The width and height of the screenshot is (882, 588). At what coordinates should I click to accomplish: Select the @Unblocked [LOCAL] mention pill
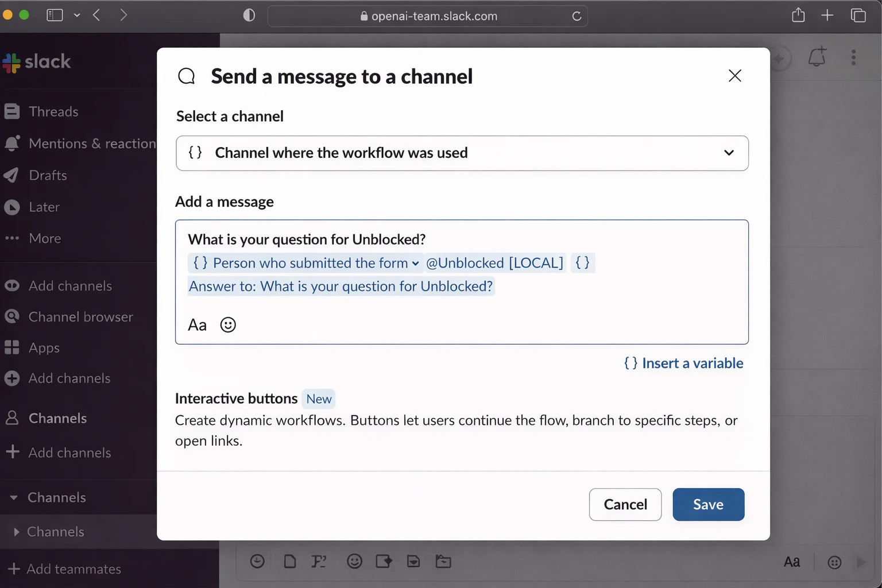point(495,263)
